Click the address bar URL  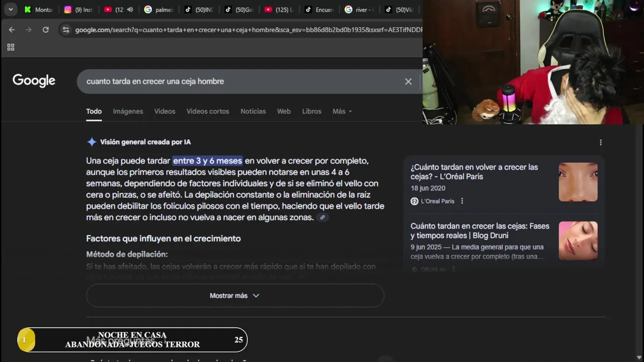pos(249,30)
